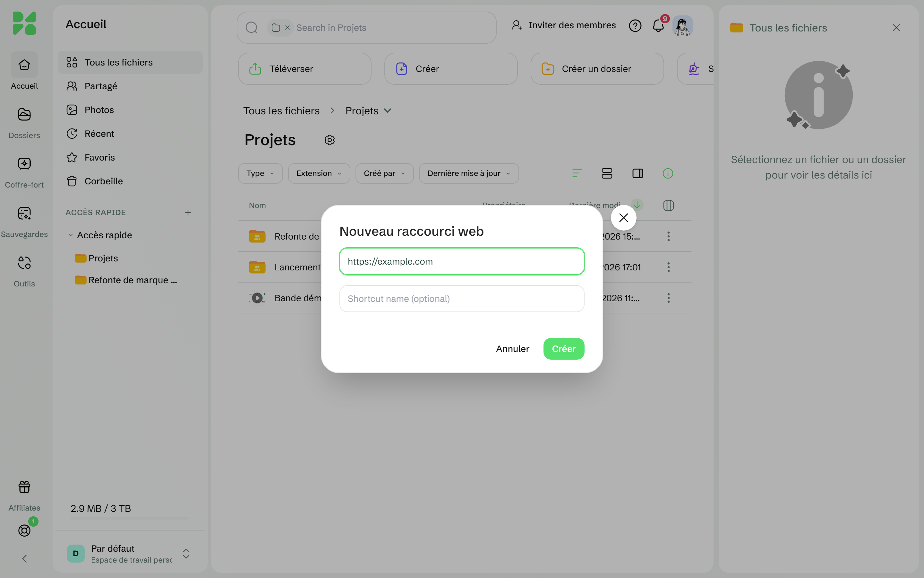Collapse the sidebar with left chevron
Screen dimensions: 924x578
pos(24,558)
